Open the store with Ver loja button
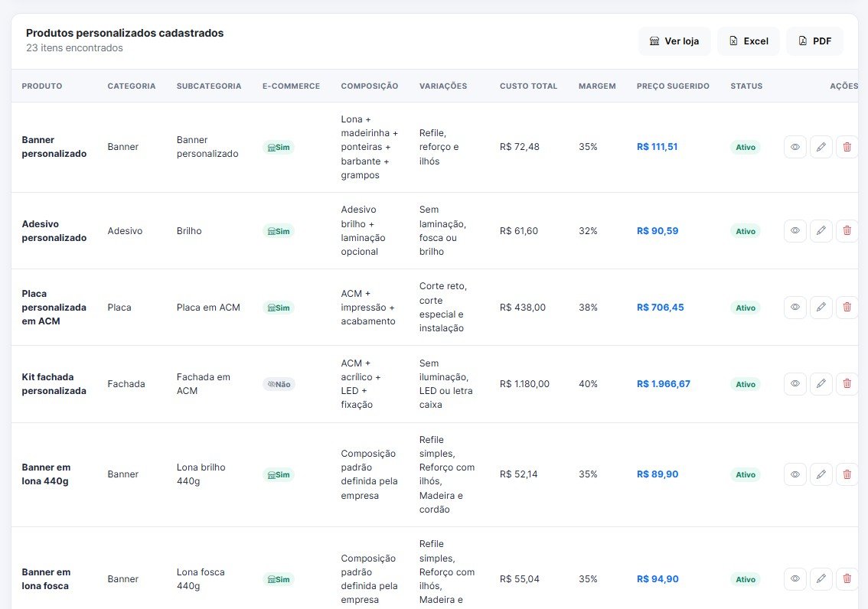 (x=674, y=41)
